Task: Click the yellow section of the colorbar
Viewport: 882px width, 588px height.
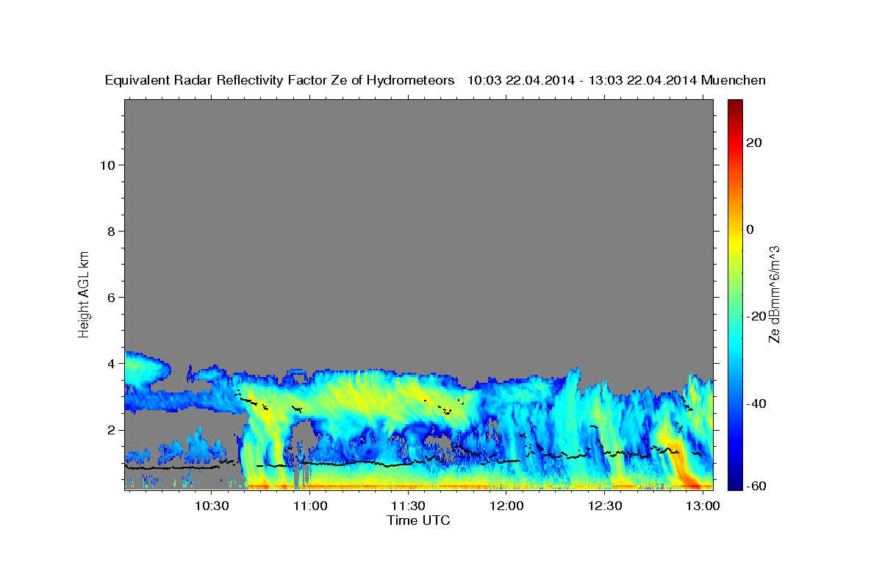Action: [x=734, y=243]
